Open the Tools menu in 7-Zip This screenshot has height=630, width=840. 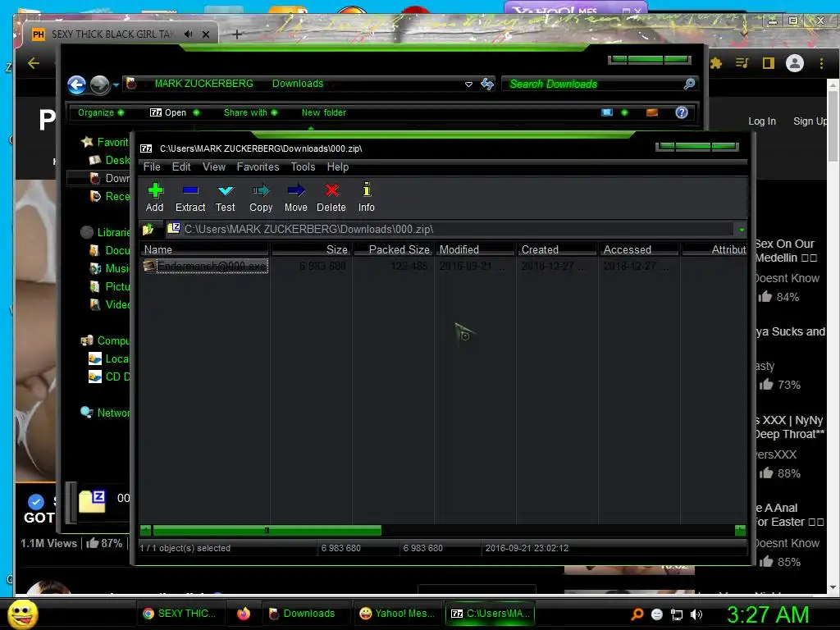tap(304, 167)
